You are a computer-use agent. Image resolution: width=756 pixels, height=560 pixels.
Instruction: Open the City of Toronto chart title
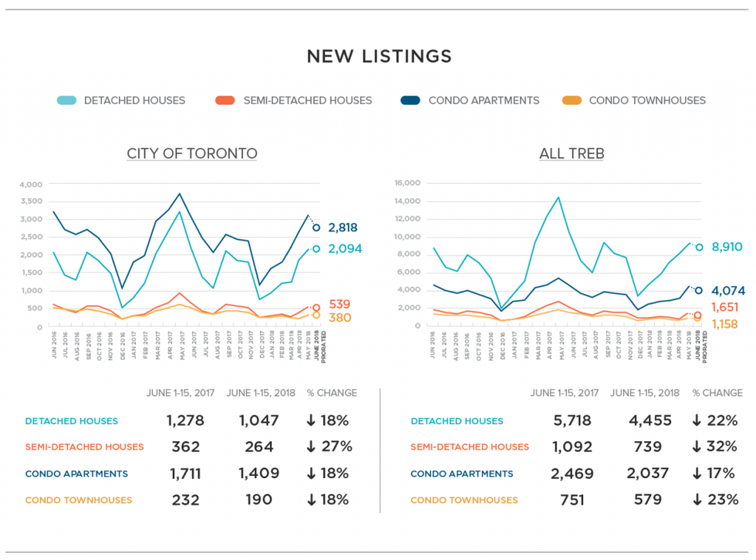point(192,153)
